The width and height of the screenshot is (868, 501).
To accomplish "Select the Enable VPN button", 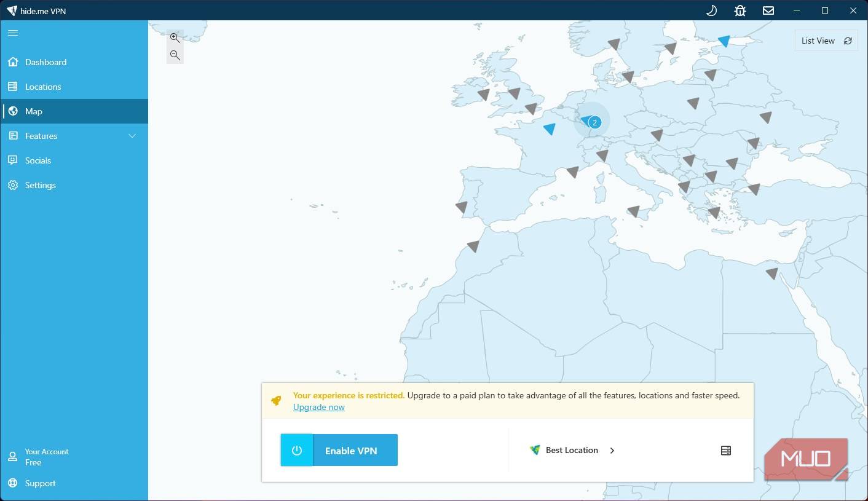I will tap(350, 450).
